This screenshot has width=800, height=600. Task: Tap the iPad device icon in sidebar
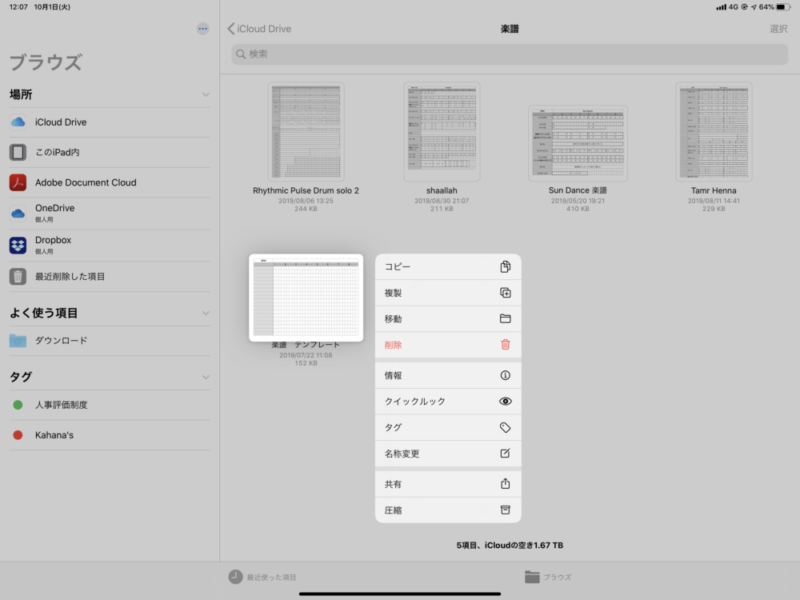click(x=18, y=152)
